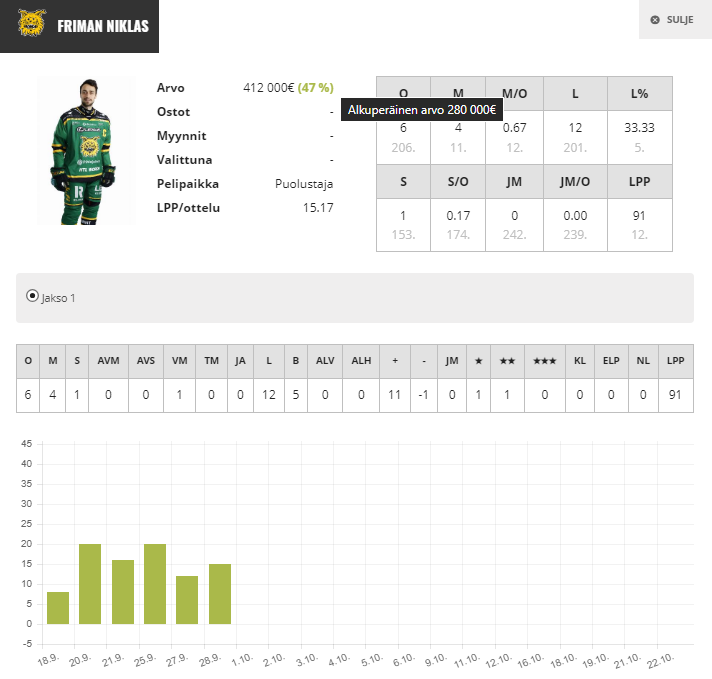Click the plus column header
Image resolution: width=712 pixels, height=679 pixels.
395,361
